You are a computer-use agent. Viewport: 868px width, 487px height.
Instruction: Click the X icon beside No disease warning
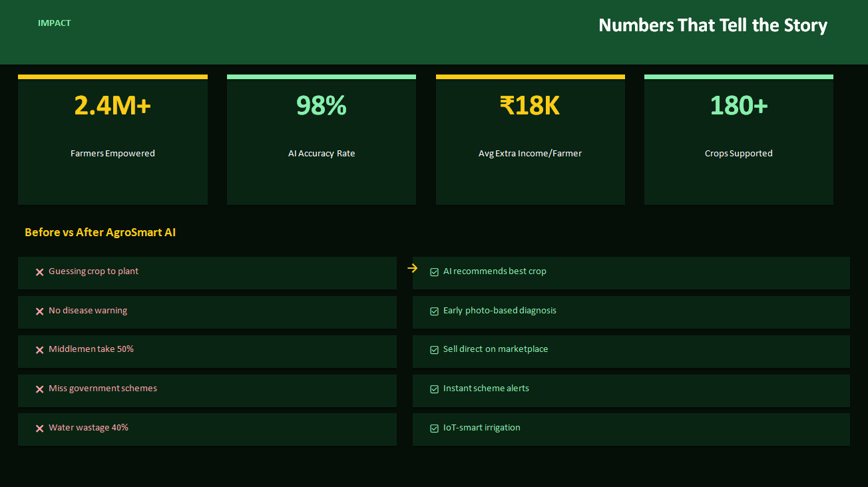point(40,311)
